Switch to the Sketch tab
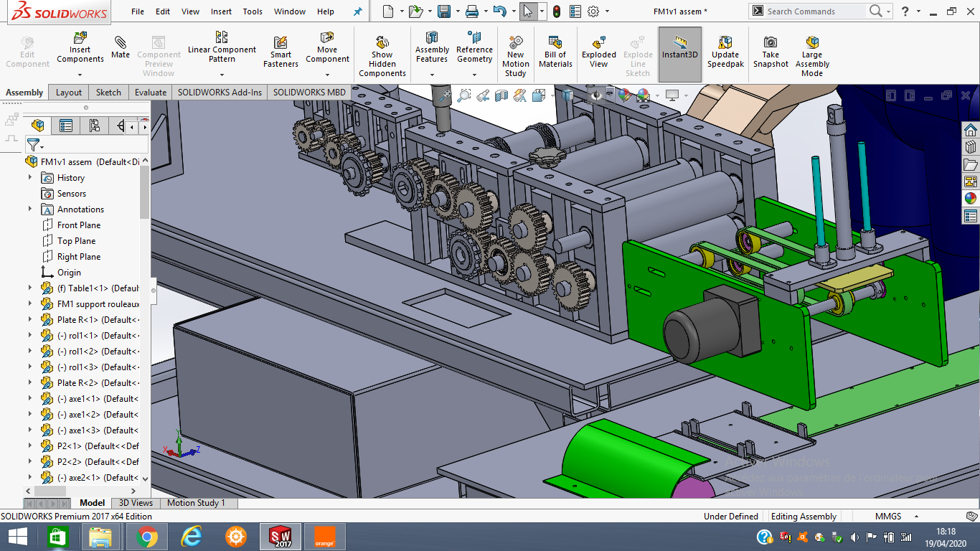 click(108, 92)
